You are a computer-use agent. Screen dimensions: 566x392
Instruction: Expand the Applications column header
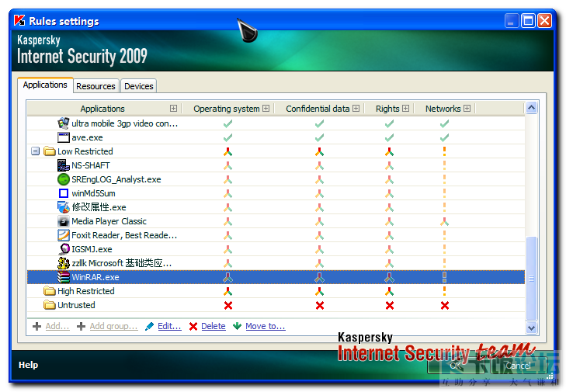(x=174, y=109)
